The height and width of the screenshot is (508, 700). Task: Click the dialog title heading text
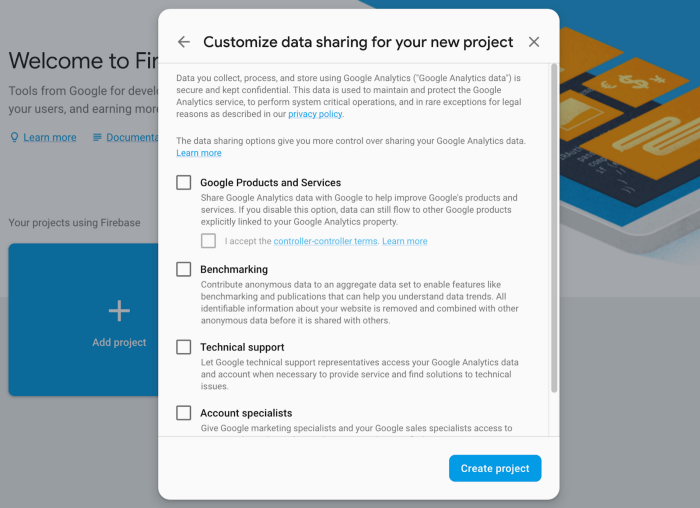pyautogui.click(x=358, y=42)
